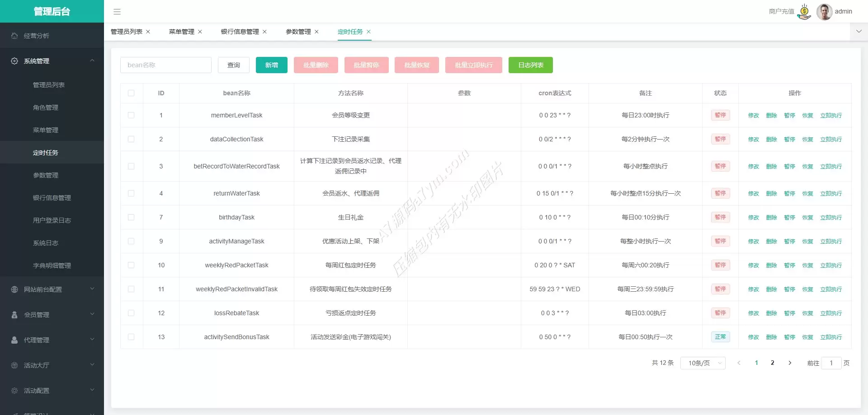Focus the bean名称 search field
Image resolution: width=868 pixels, height=415 pixels.
(x=165, y=65)
